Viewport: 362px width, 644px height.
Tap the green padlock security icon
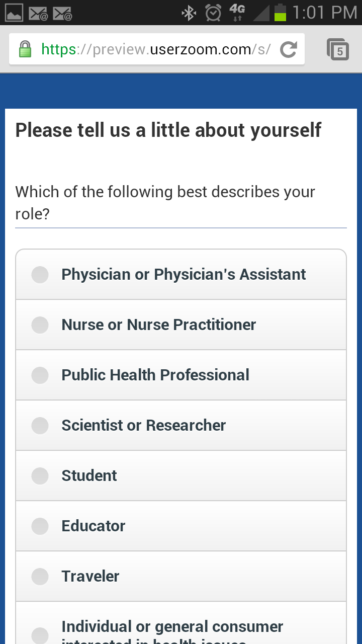(25, 49)
